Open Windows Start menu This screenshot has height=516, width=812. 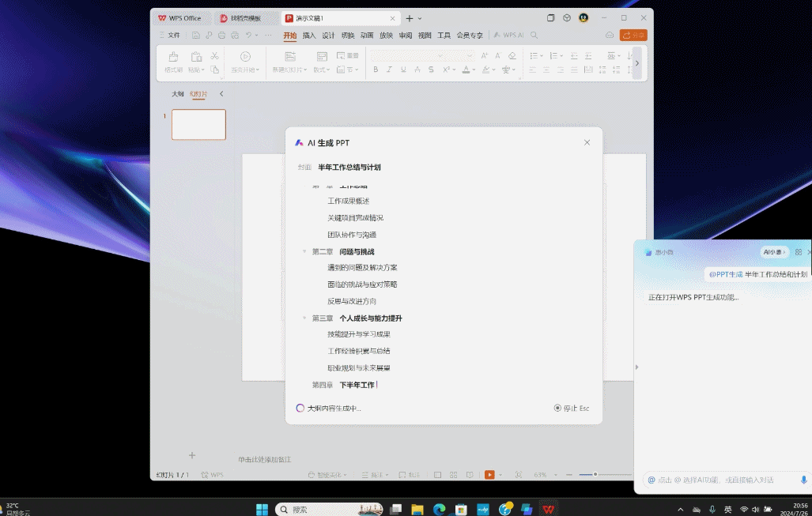coord(262,510)
